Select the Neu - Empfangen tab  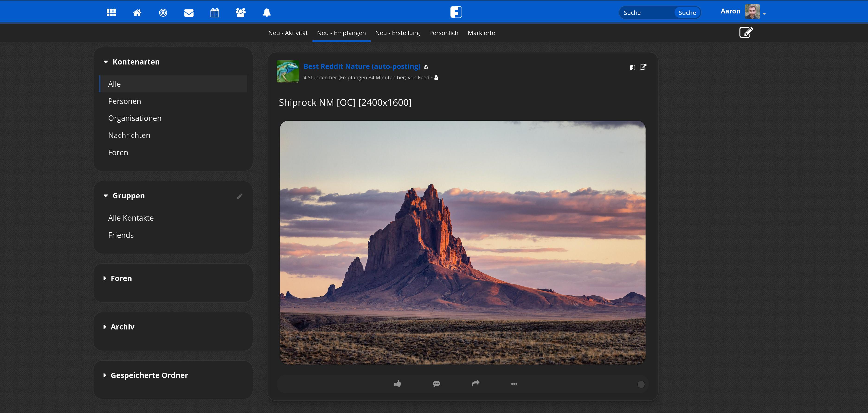click(341, 33)
